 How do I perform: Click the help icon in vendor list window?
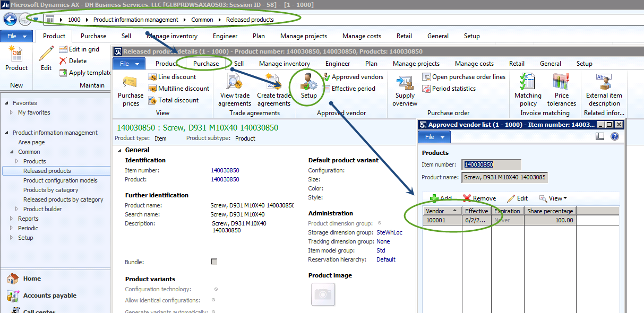(615, 136)
